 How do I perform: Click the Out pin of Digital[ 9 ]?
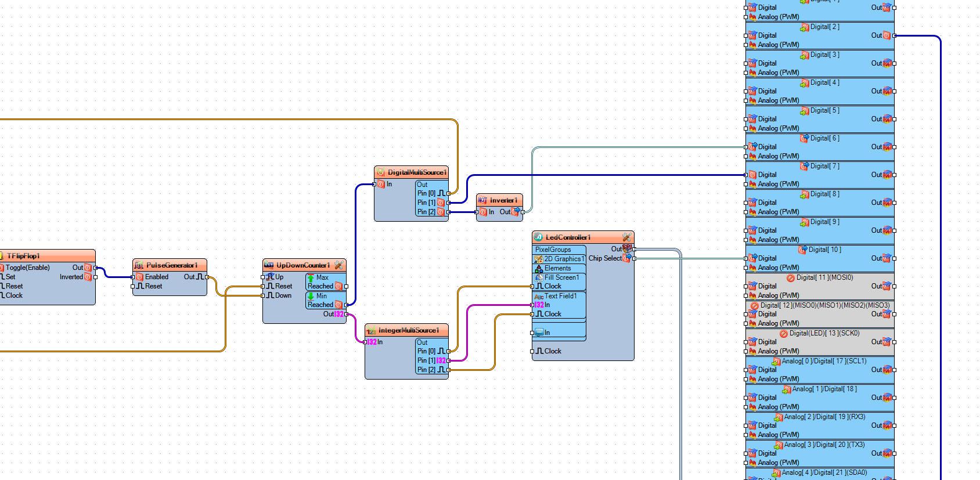click(881, 230)
